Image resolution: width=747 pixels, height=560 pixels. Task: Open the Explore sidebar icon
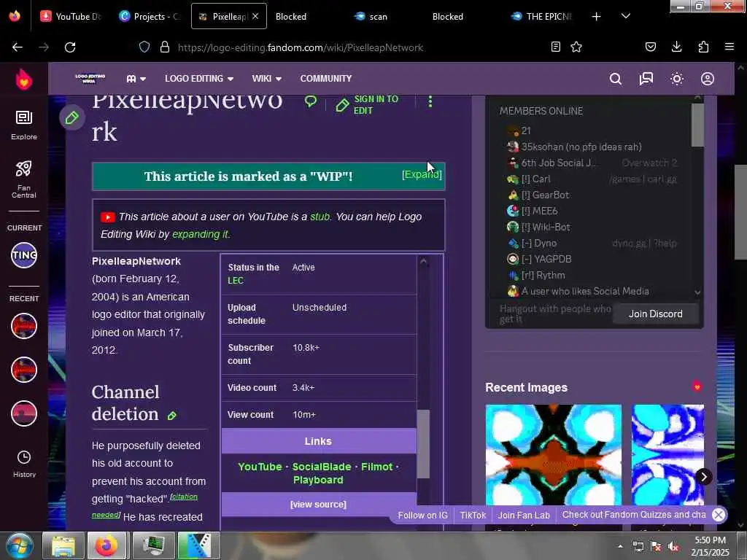(x=24, y=125)
